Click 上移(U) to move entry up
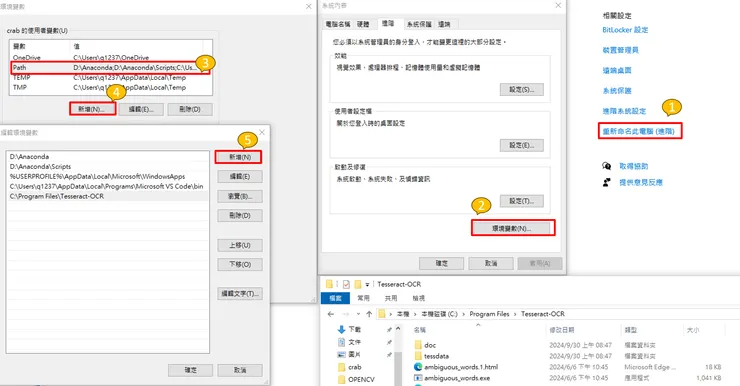 coord(240,245)
